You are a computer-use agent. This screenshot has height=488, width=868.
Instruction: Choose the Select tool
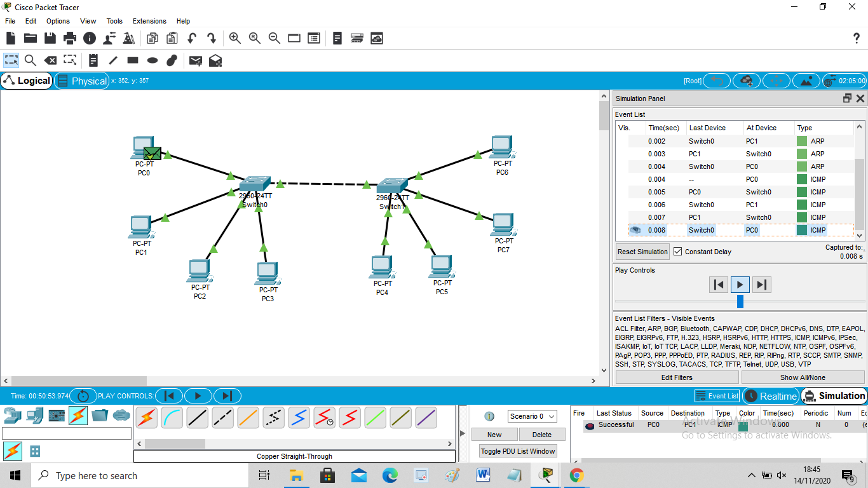(11, 60)
